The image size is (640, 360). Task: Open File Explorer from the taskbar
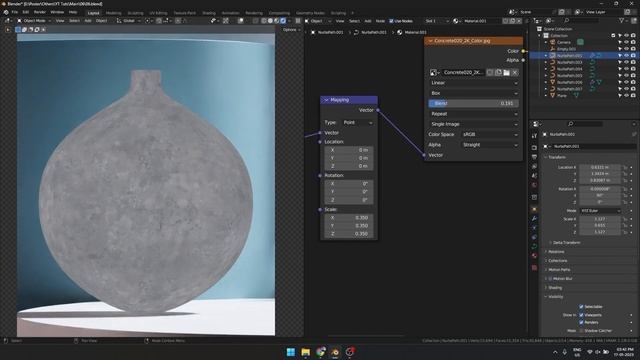pos(305,352)
